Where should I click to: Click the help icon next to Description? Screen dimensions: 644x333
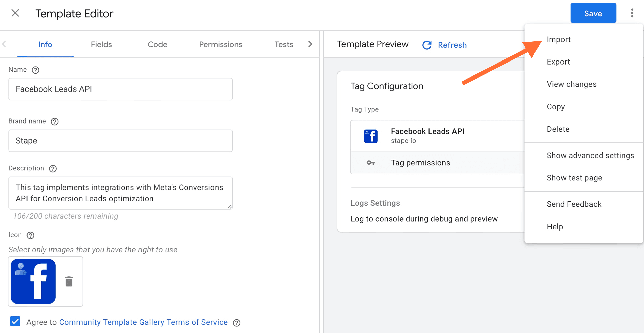(53, 169)
